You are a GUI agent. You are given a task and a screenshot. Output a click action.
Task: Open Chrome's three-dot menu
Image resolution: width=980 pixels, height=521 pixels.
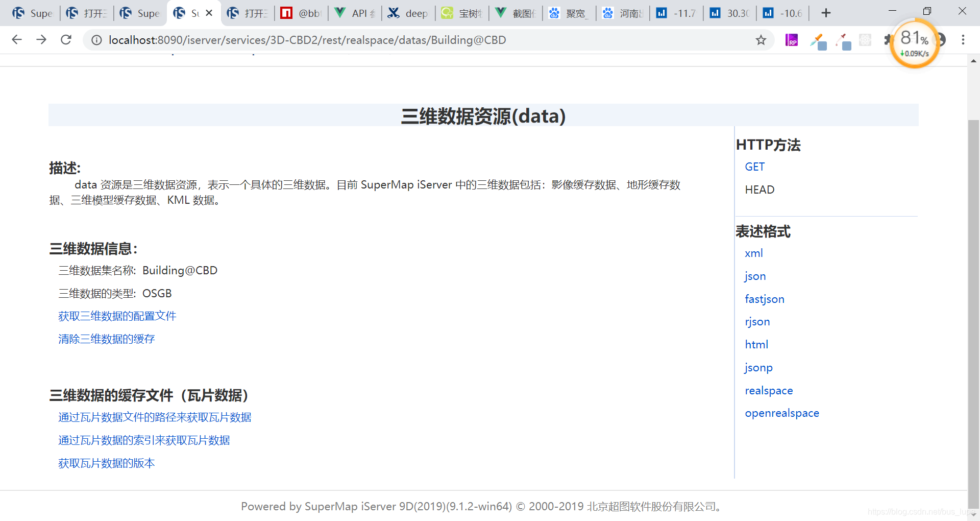click(963, 40)
